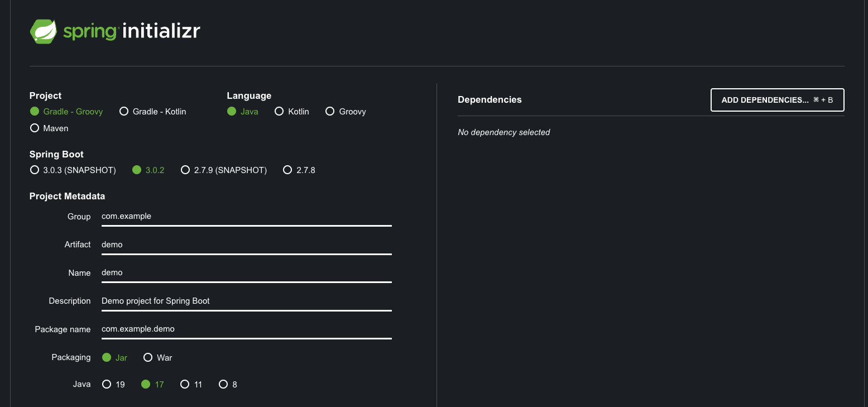Image resolution: width=868 pixels, height=407 pixels.
Task: Choose Java version 17
Action: point(153,385)
